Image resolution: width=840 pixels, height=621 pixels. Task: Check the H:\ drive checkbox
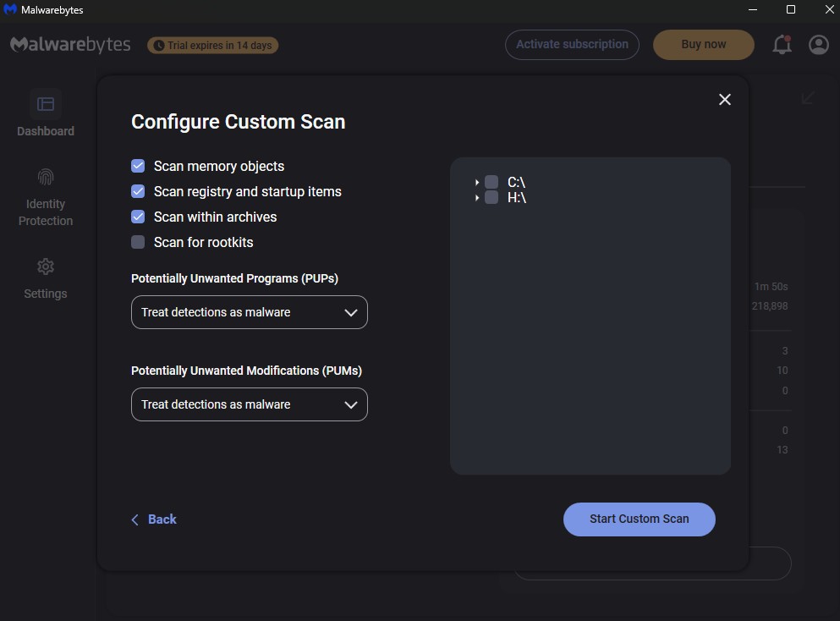pyautogui.click(x=491, y=198)
